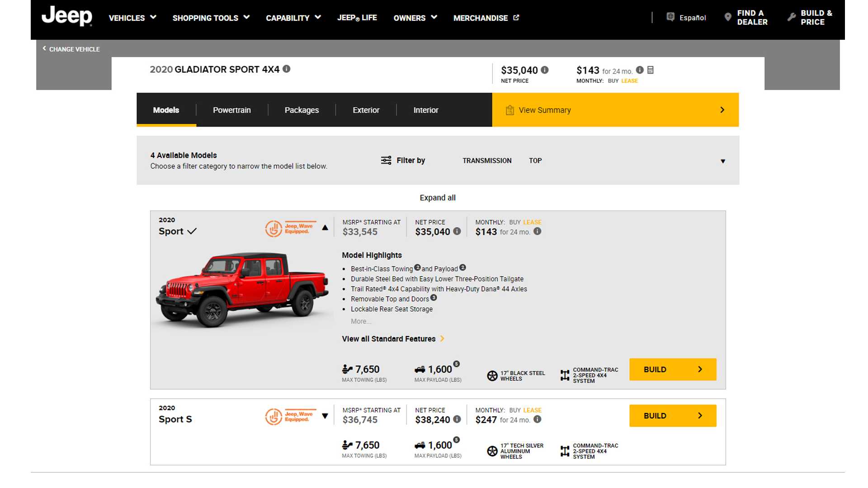Open payment calculator icon in header
Viewport: 868px width, 488px height.
pos(650,70)
